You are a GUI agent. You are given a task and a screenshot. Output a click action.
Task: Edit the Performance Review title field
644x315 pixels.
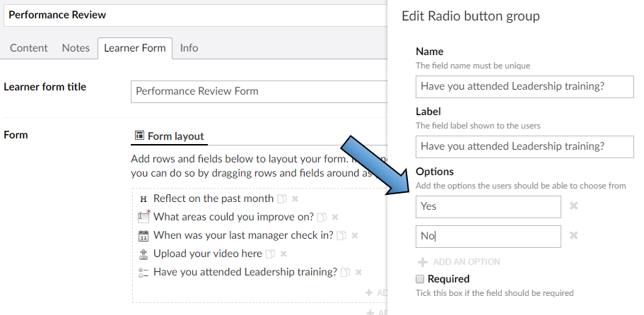[x=195, y=15]
